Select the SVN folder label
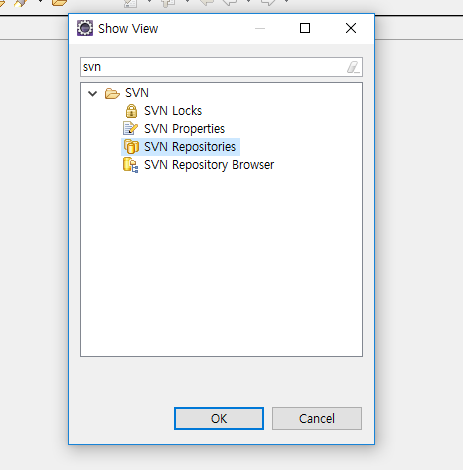Screen dimensions: 463x470 tap(137, 93)
